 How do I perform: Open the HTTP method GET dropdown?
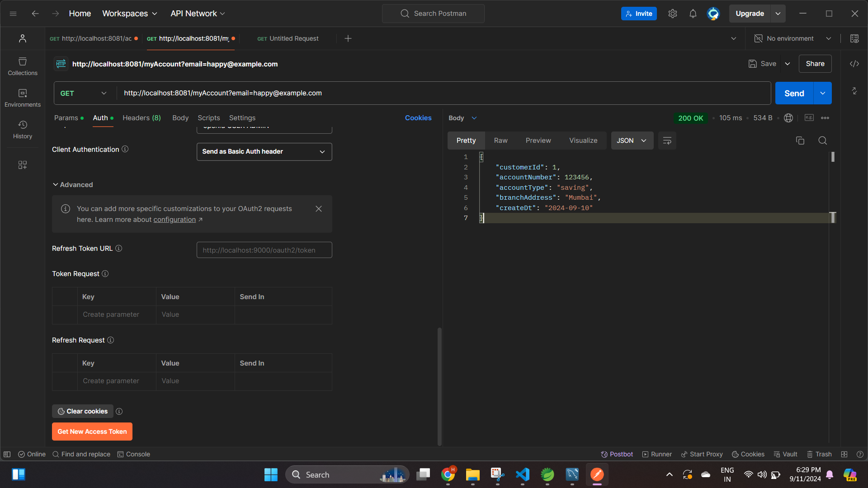[x=84, y=93]
